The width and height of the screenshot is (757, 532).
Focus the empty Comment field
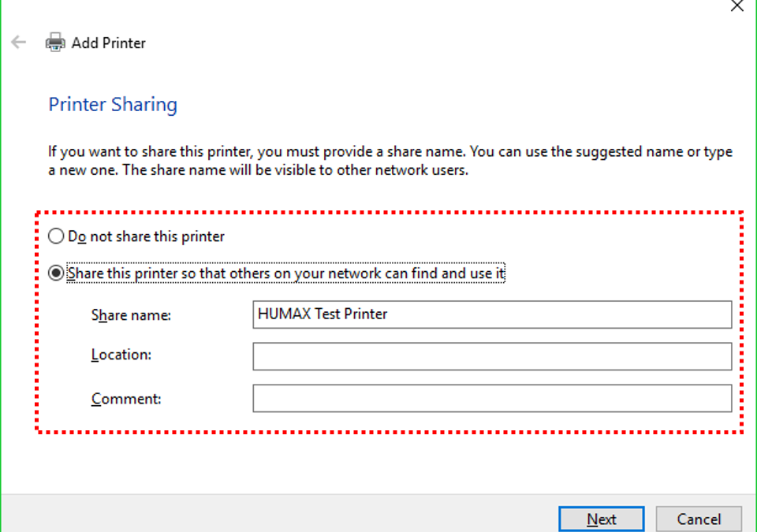tap(492, 398)
